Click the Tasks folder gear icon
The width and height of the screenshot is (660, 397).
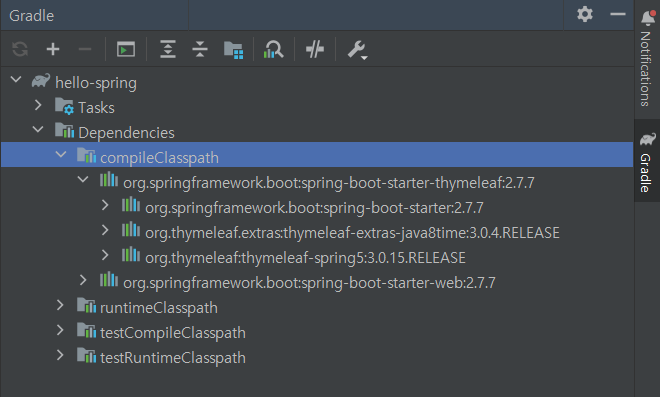64,106
